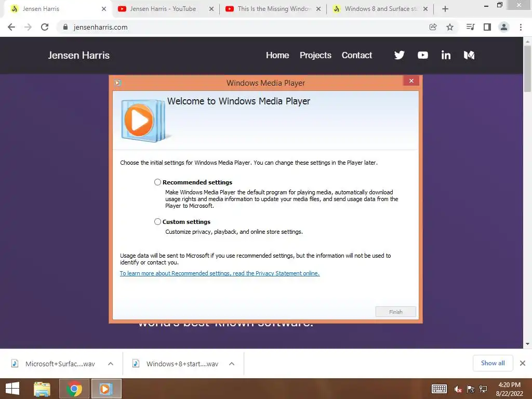Open Jensen Harris Medium icon
532x399 pixels.
coord(469,55)
